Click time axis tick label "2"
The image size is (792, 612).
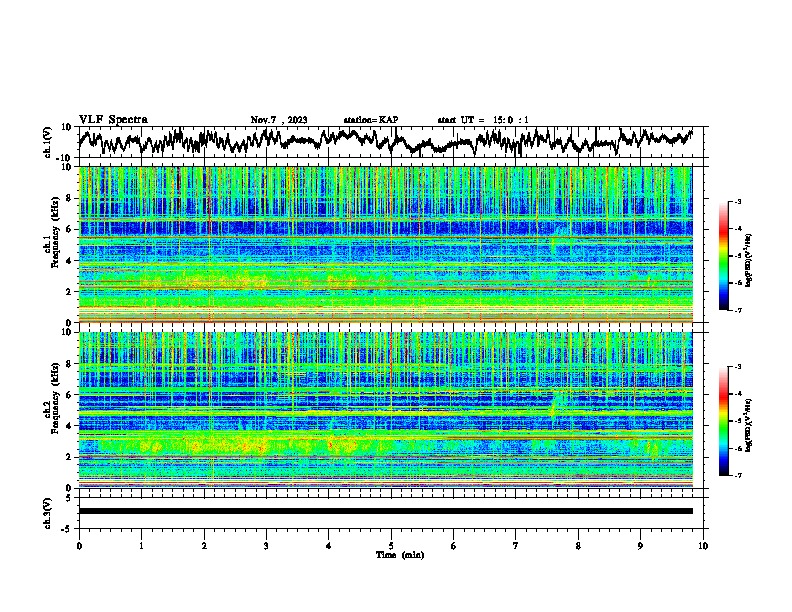tap(204, 546)
